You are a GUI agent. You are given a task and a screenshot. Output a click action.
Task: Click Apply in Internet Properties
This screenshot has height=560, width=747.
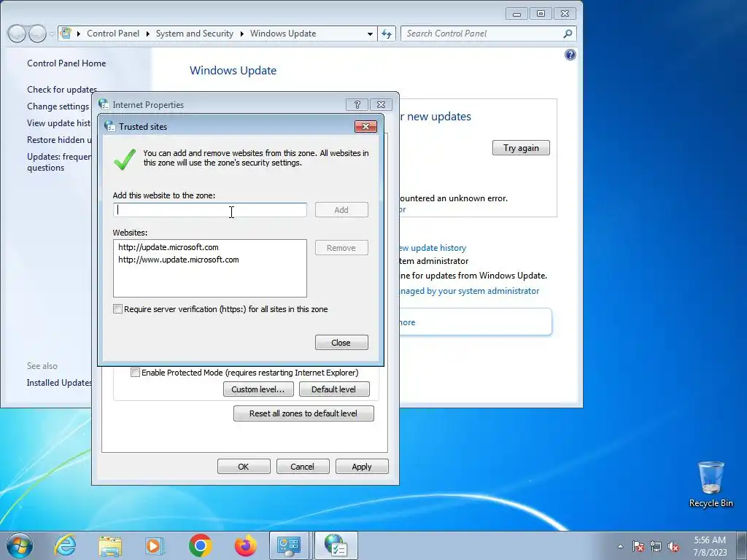362,467
